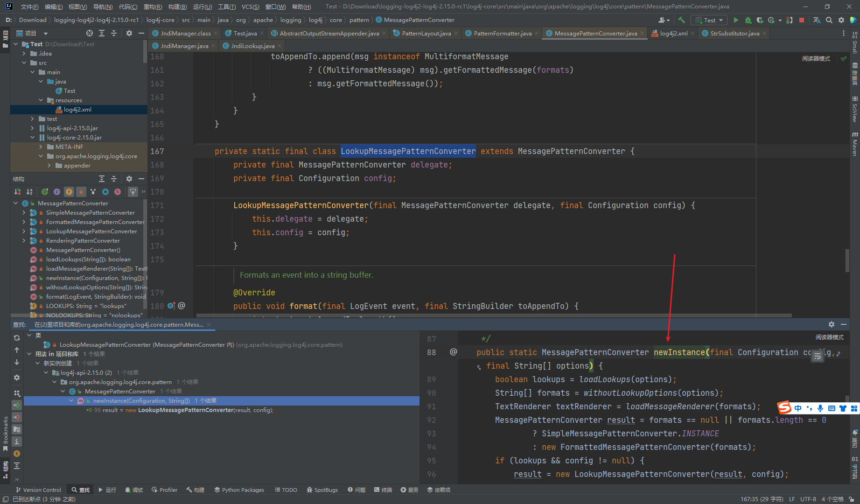Click pattern breadcrumb in navigation bar
The image size is (860, 504).
click(x=359, y=20)
